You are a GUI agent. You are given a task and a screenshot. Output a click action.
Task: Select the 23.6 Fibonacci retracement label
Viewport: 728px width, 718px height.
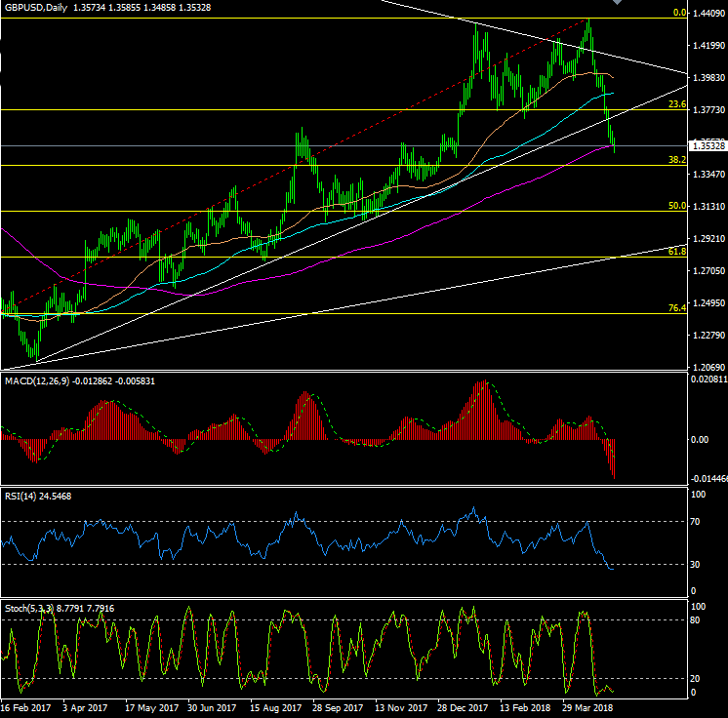click(678, 103)
